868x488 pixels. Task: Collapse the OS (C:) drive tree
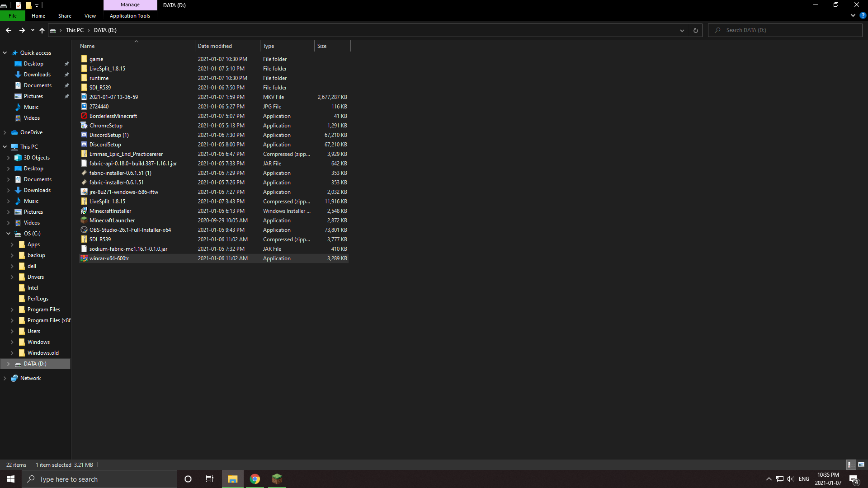click(8, 233)
